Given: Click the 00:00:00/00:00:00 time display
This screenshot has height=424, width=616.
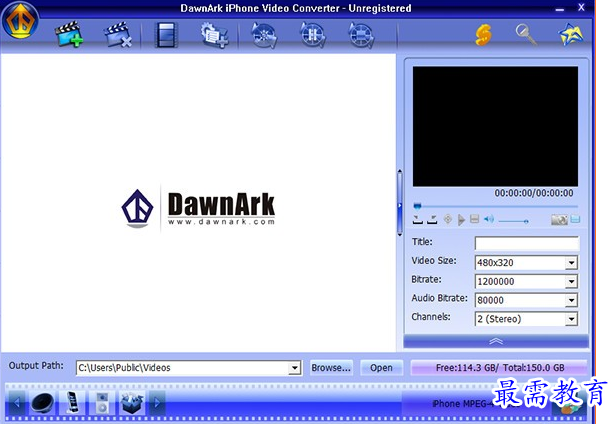Looking at the screenshot, I should [x=534, y=193].
